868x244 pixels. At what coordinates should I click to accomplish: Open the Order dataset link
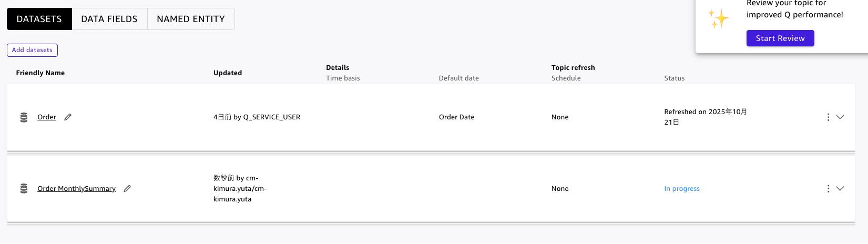click(47, 117)
